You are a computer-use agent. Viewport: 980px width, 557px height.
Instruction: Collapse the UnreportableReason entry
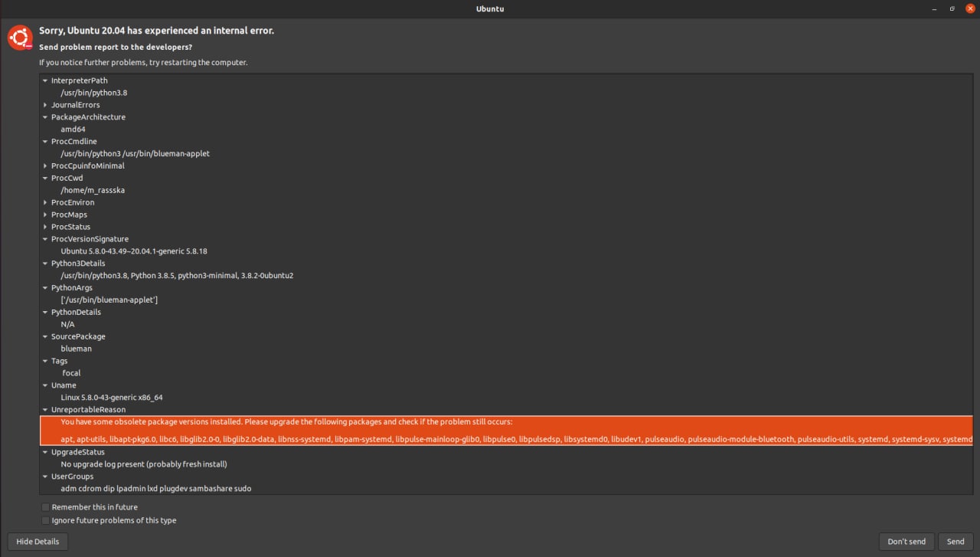point(45,410)
